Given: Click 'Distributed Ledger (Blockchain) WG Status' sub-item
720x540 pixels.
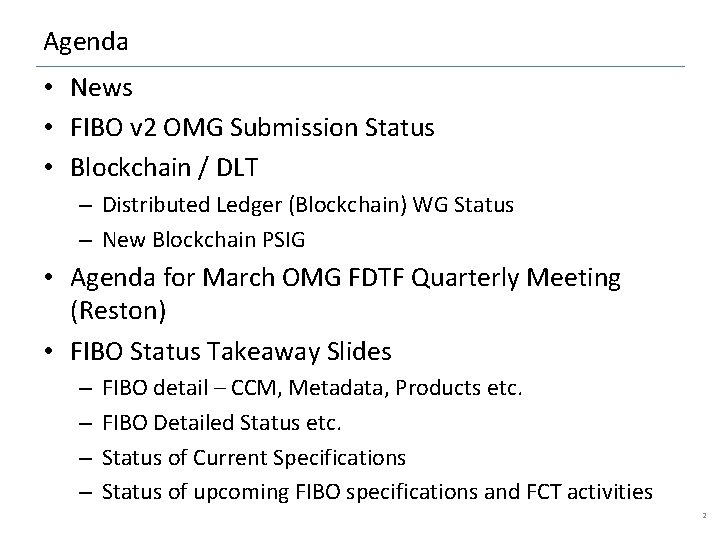Looking at the screenshot, I should (307, 205).
